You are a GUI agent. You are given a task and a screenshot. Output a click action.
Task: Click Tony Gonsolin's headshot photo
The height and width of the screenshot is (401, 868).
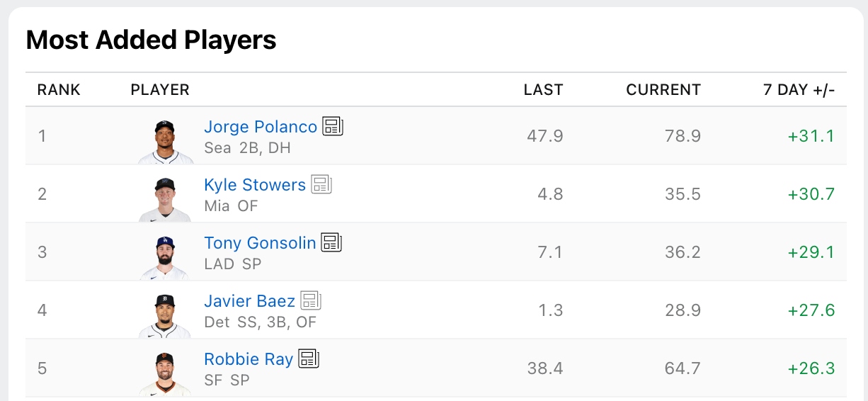tap(165, 257)
